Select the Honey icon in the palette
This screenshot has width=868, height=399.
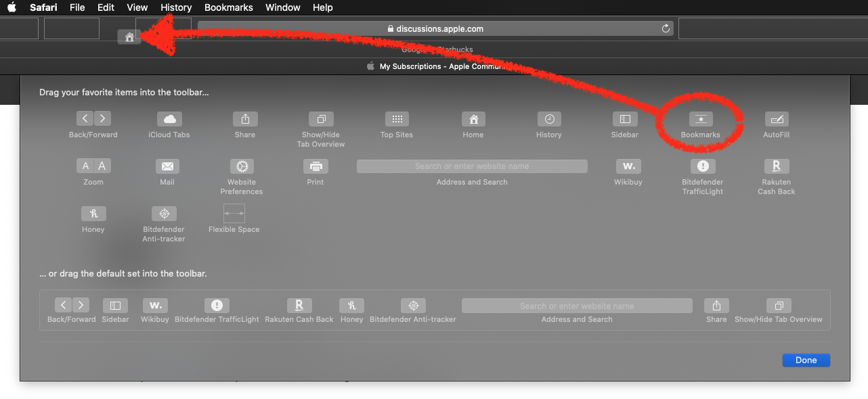coord(93,214)
